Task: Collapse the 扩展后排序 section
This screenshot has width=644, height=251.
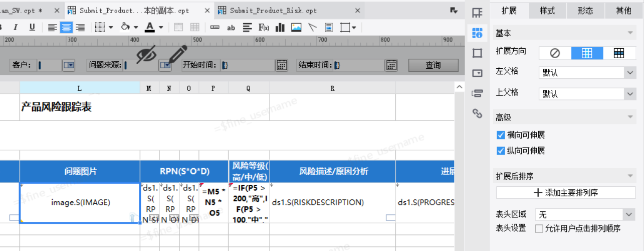Action: pyautogui.click(x=630, y=176)
